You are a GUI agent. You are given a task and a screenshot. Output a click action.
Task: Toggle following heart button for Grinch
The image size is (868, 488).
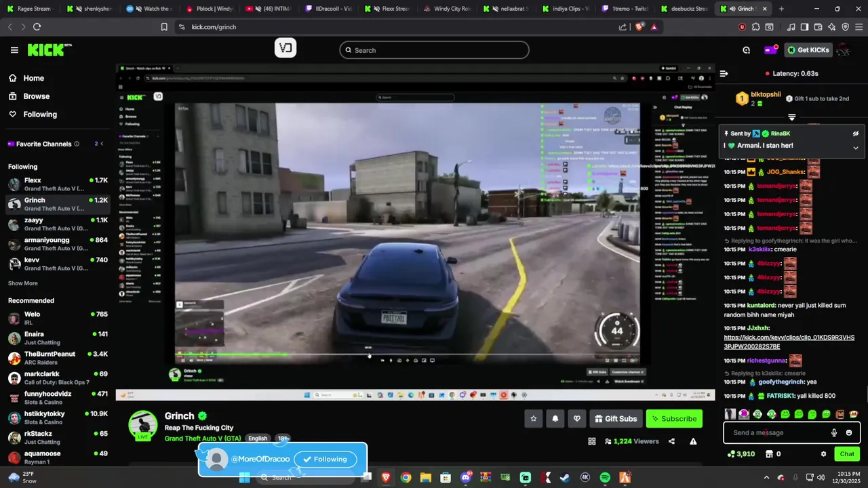(577, 419)
